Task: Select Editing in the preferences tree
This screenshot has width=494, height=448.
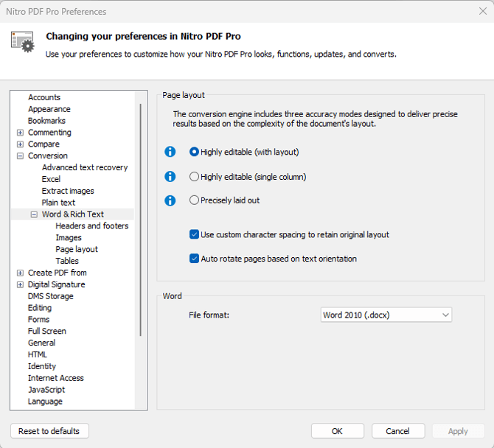Action: [40, 308]
